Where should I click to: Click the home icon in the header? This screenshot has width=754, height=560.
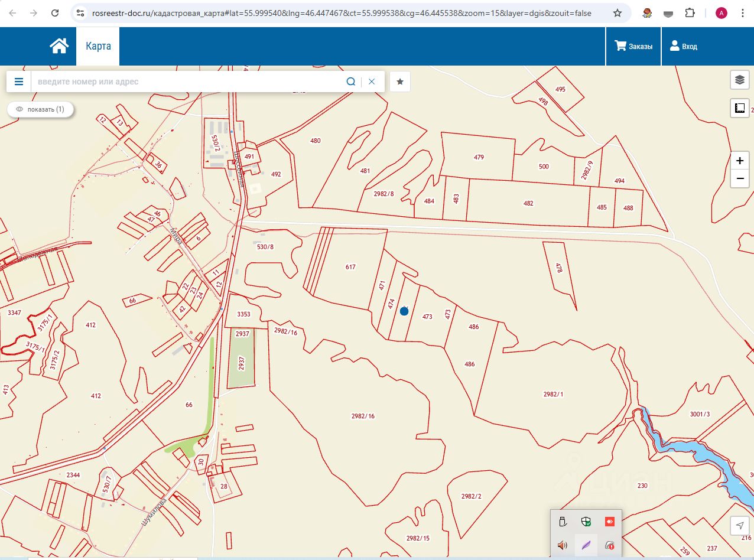pyautogui.click(x=59, y=46)
